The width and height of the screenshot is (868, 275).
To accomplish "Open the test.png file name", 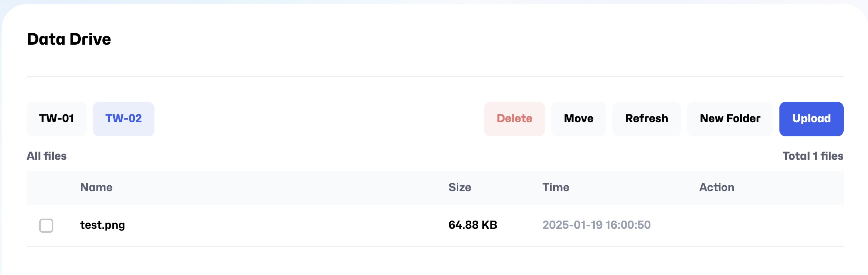I will [x=102, y=225].
